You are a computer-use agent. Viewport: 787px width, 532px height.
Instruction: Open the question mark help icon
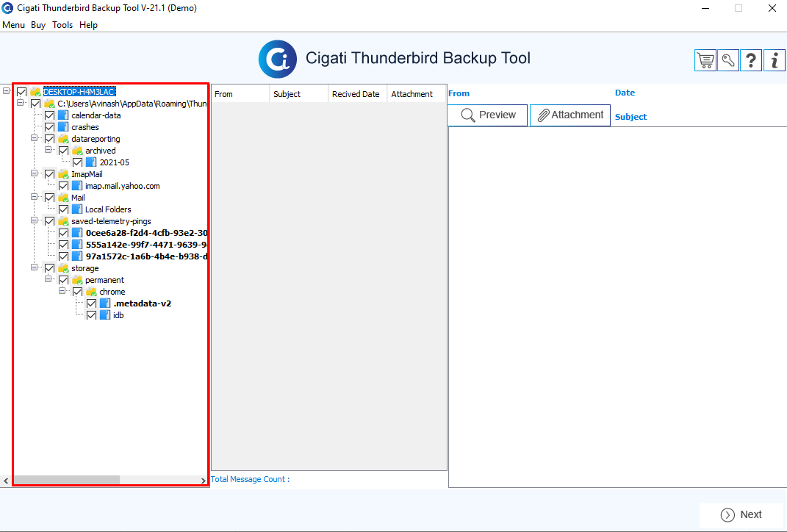click(751, 60)
